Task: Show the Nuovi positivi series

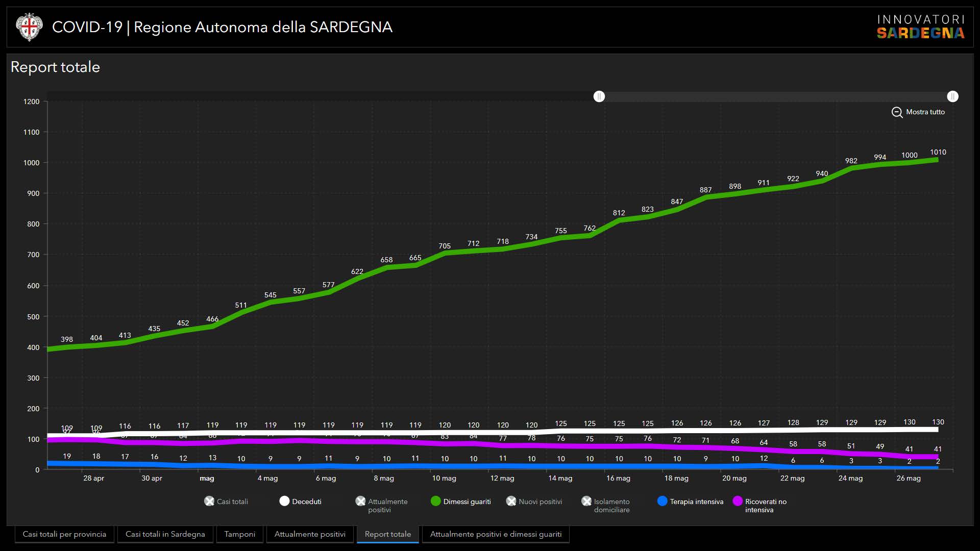Action: click(511, 502)
